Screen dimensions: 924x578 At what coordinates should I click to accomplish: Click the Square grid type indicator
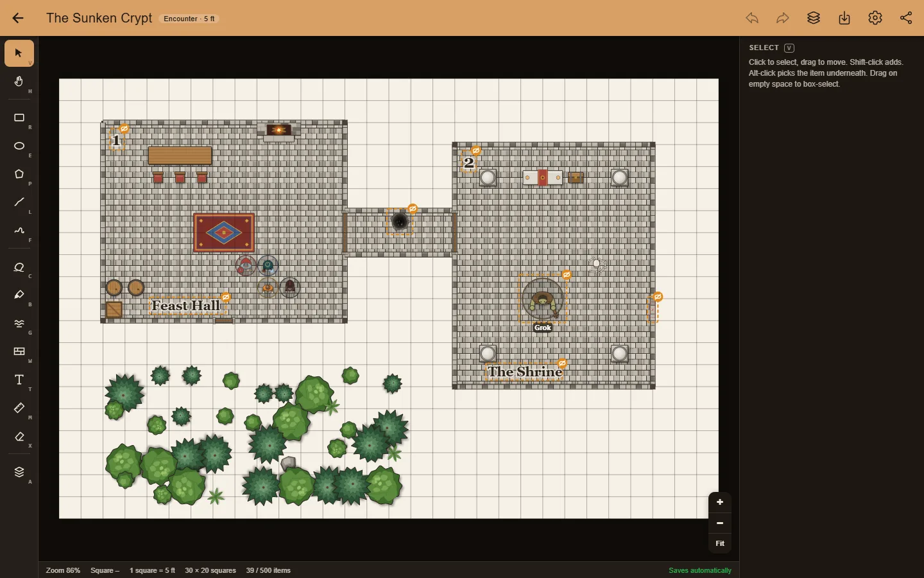click(105, 570)
